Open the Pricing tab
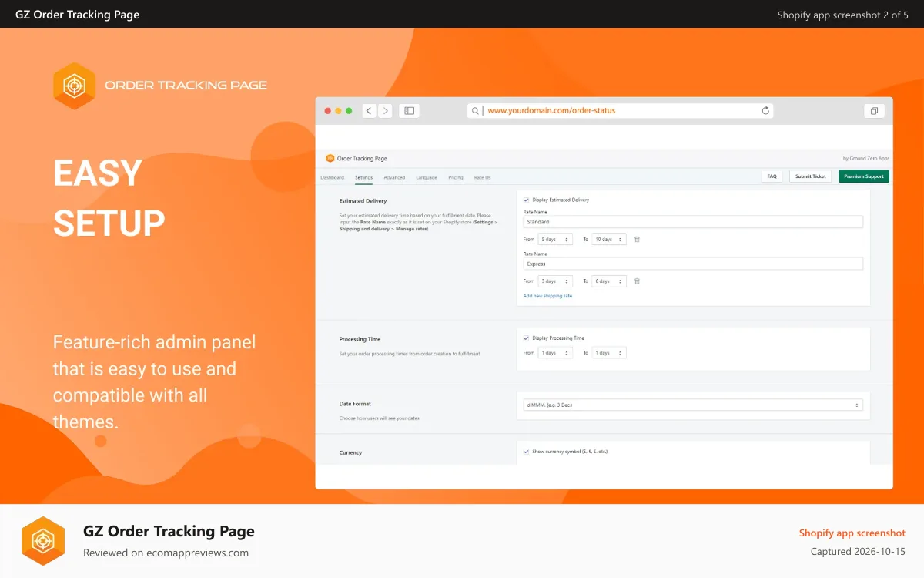 pos(456,177)
